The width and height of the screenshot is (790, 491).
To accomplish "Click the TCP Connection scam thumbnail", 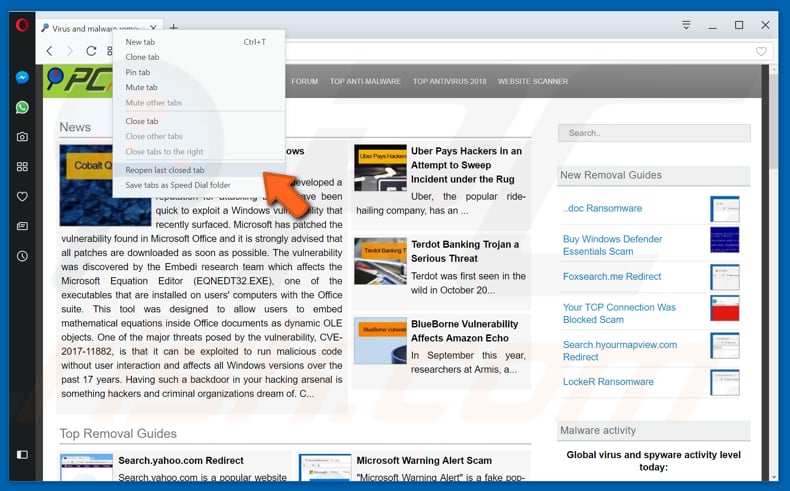I will [x=725, y=308].
